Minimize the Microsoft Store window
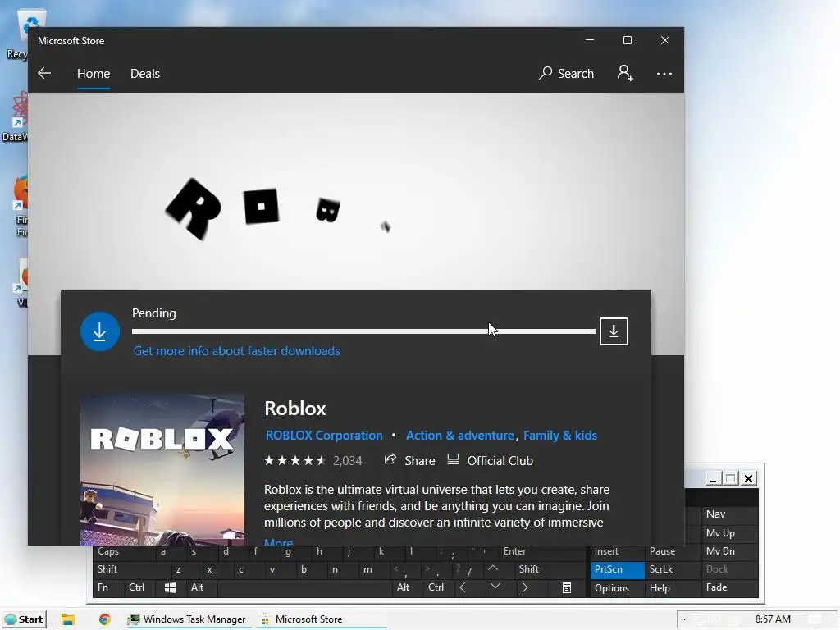840x630 pixels. click(590, 40)
